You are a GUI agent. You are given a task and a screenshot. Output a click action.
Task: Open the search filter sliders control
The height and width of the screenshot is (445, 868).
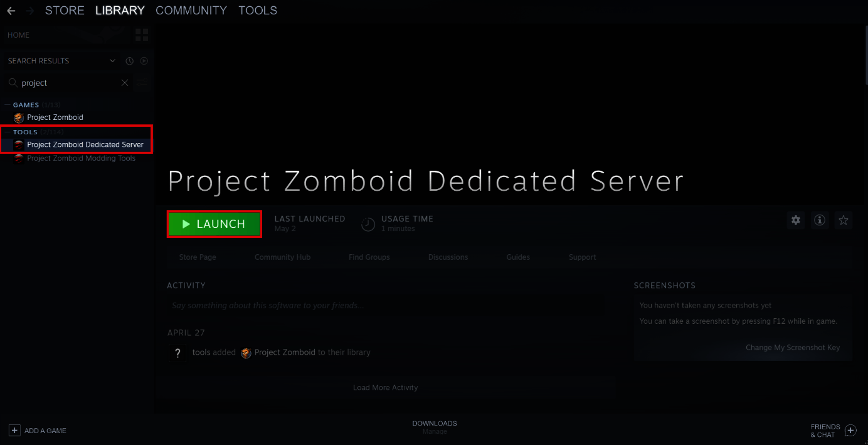142,82
